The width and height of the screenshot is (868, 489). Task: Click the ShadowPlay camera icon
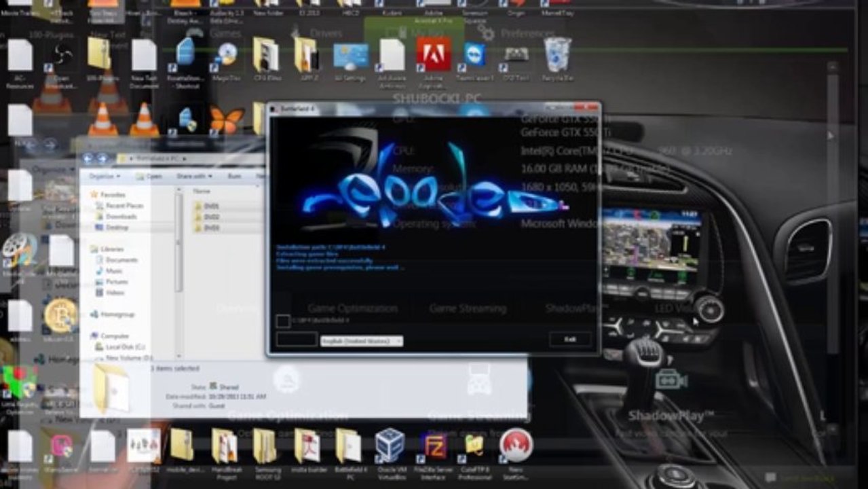click(671, 379)
